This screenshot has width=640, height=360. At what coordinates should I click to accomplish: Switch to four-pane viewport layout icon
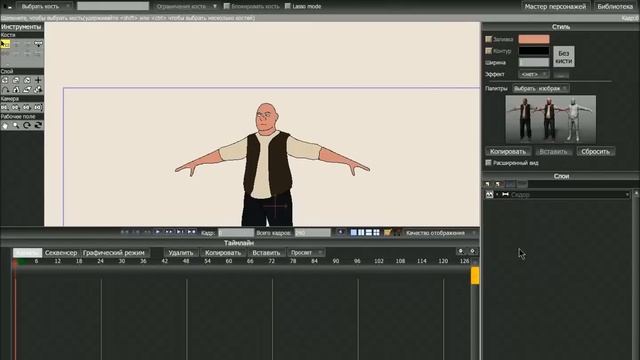coord(376,233)
